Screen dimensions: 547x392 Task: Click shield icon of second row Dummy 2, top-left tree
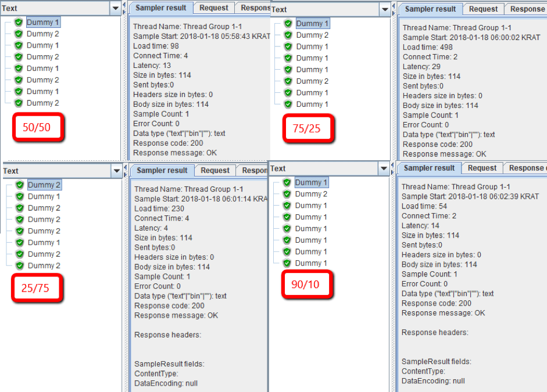(19, 34)
